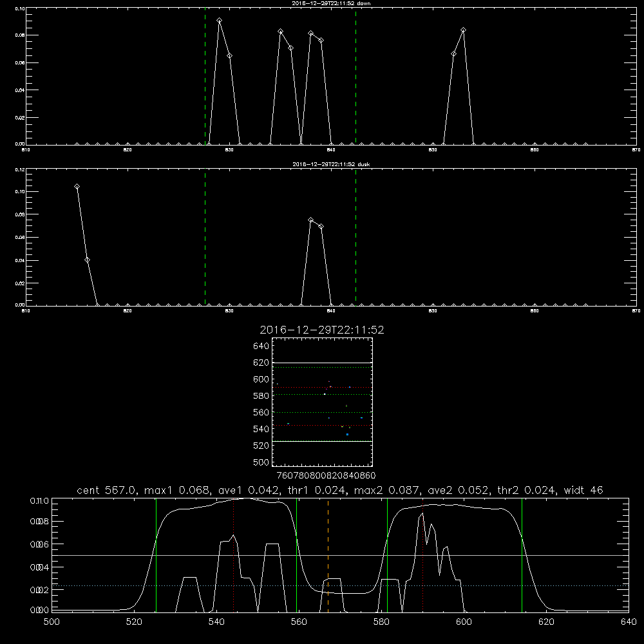
Task: Click the 2016-12-29T22:11:52 title above the small scatter plot
Action: tap(322, 330)
